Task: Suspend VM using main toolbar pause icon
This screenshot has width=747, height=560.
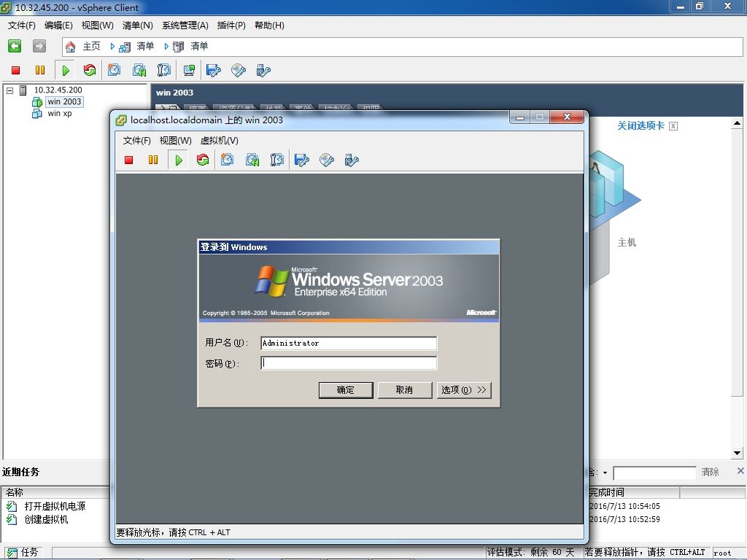Action: tap(40, 71)
